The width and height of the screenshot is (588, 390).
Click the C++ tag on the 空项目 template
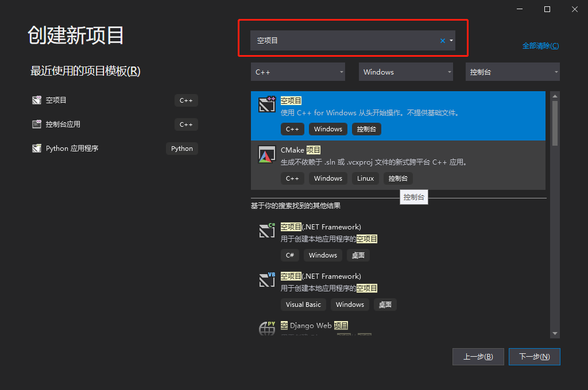(292, 129)
